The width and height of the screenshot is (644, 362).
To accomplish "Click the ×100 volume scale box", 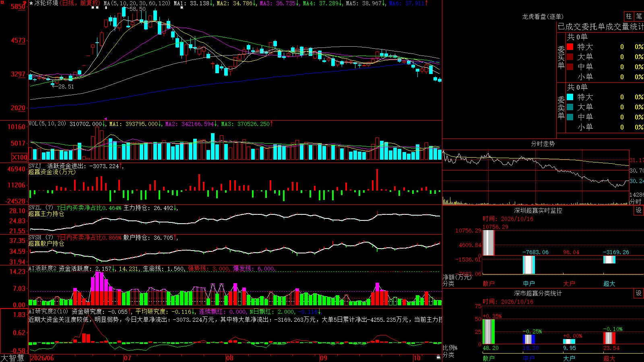I will [20, 157].
